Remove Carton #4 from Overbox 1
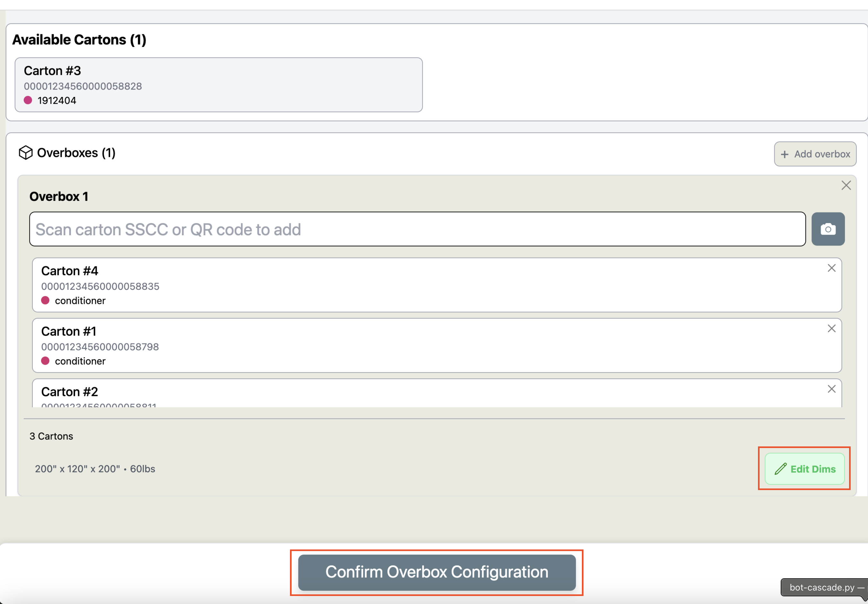The width and height of the screenshot is (868, 604). pyautogui.click(x=831, y=268)
